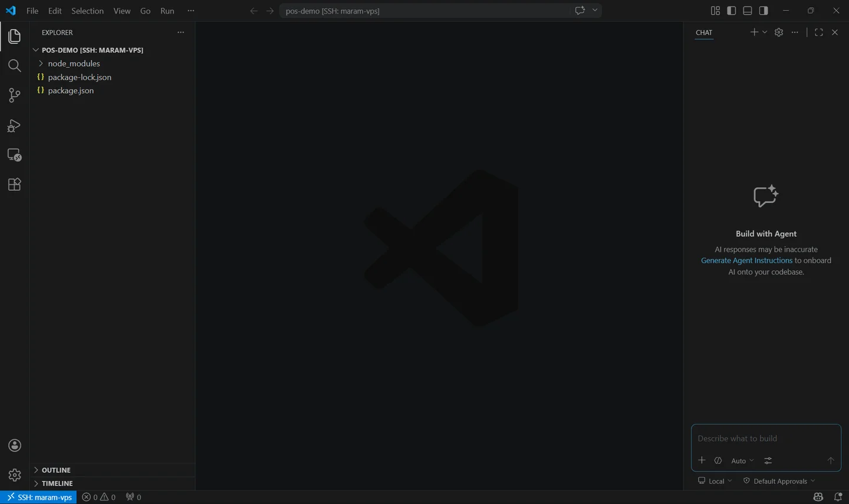The width and height of the screenshot is (849, 504).
Task: Close the chat panel
Action: (x=835, y=32)
